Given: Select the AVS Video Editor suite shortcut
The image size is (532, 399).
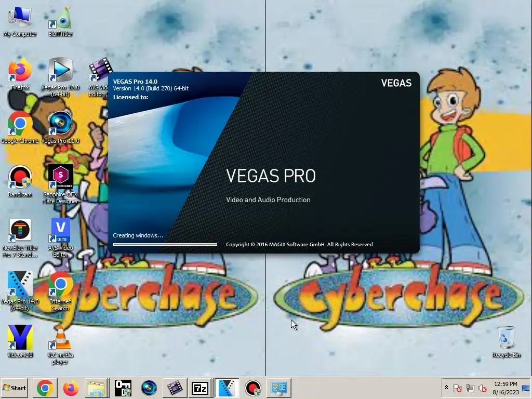Looking at the screenshot, I should tap(60, 238).
